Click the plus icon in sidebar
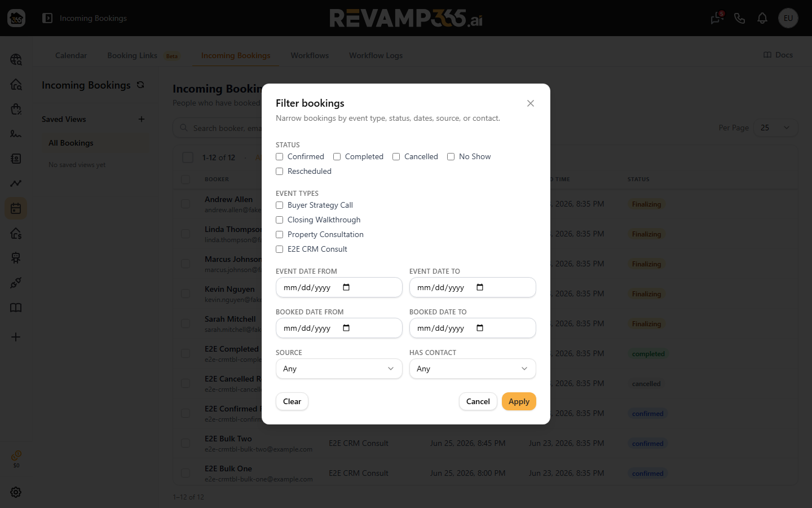Screen dimensions: 812x508 coord(16,337)
